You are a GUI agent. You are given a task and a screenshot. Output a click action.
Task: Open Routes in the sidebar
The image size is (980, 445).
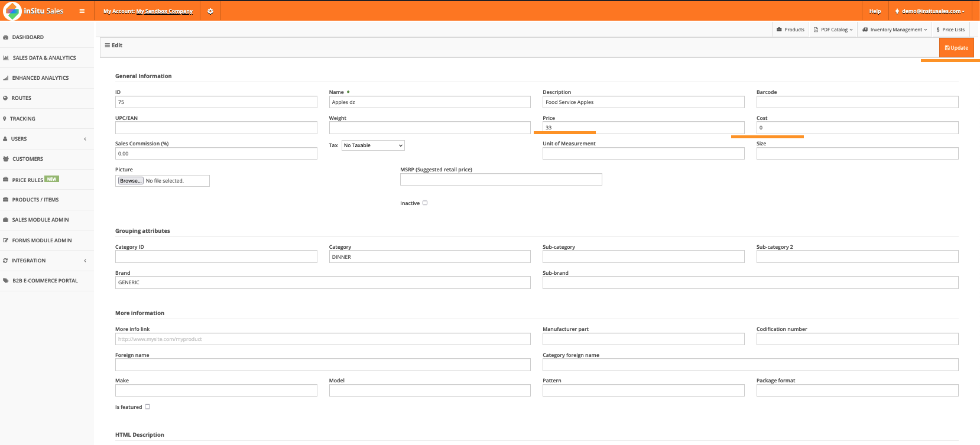pyautogui.click(x=21, y=98)
